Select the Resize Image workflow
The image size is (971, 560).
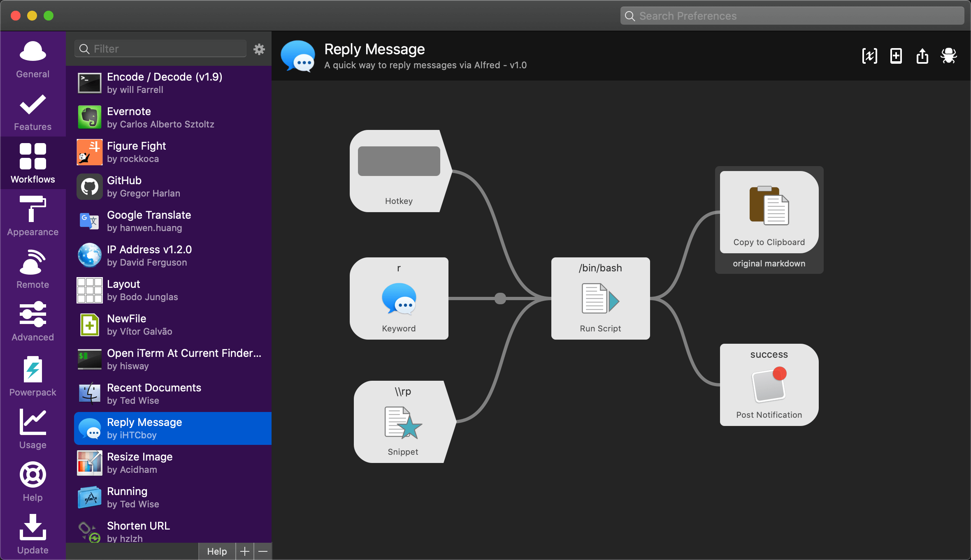[x=173, y=463]
